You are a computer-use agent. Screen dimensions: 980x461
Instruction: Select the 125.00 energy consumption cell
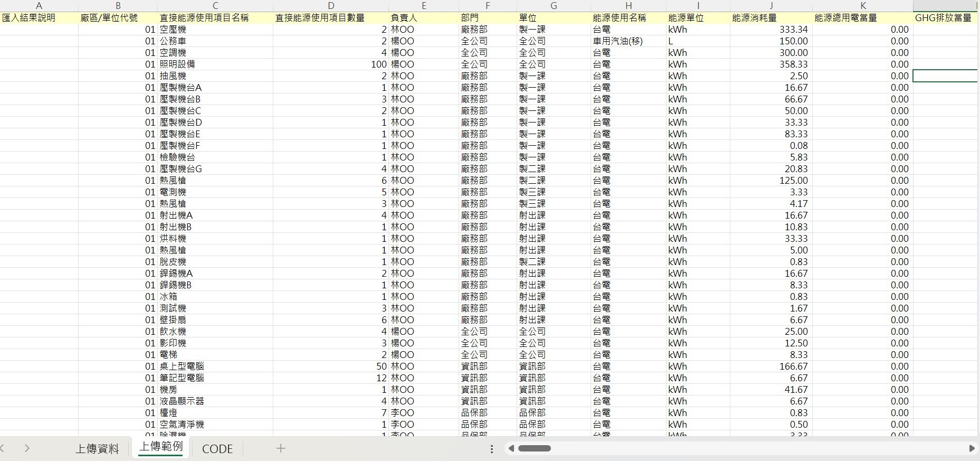771,180
